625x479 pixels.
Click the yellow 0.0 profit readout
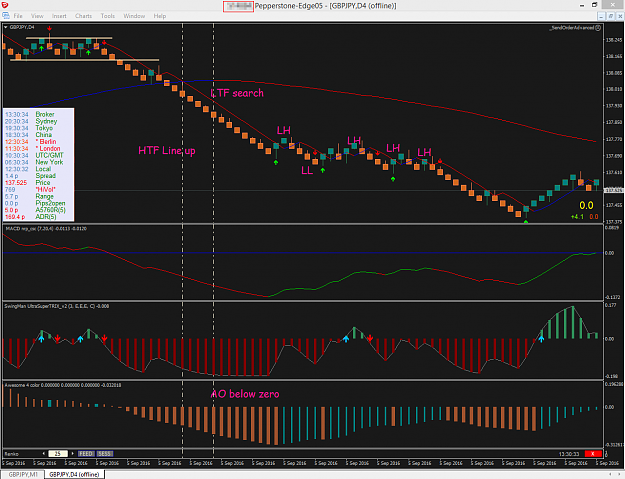pos(586,205)
